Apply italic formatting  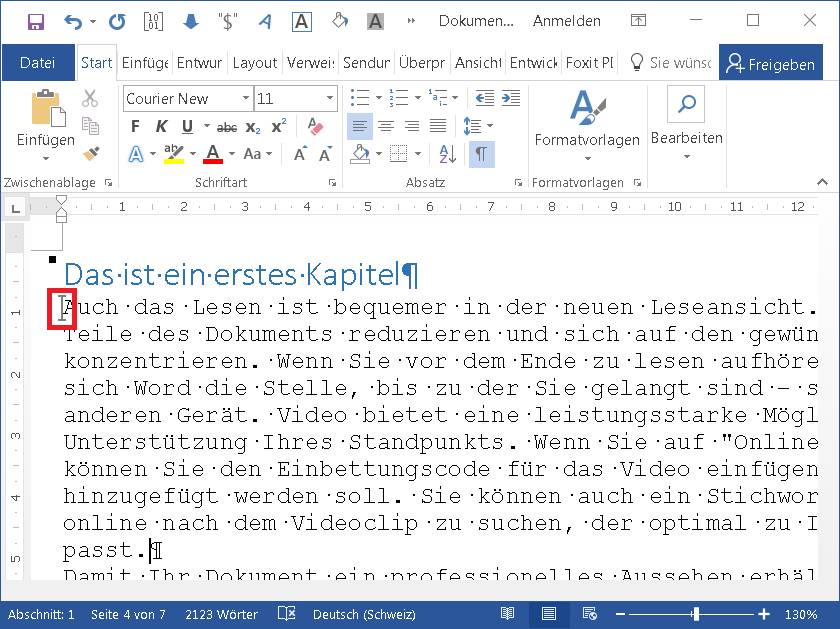(x=161, y=126)
